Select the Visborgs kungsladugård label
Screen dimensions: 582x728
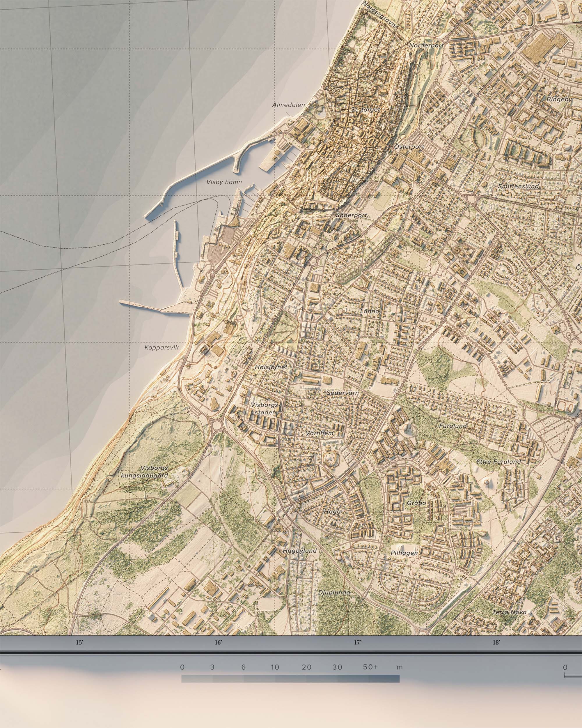tap(144, 472)
